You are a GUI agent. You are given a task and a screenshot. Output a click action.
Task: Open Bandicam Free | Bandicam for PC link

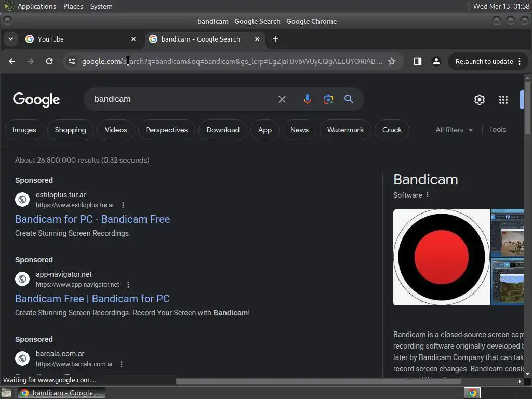click(x=92, y=299)
